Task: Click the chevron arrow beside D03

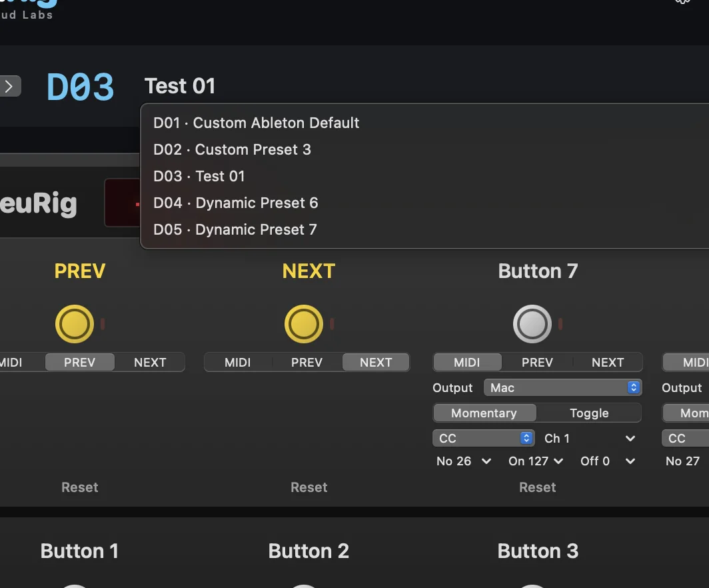Action: click(x=9, y=86)
